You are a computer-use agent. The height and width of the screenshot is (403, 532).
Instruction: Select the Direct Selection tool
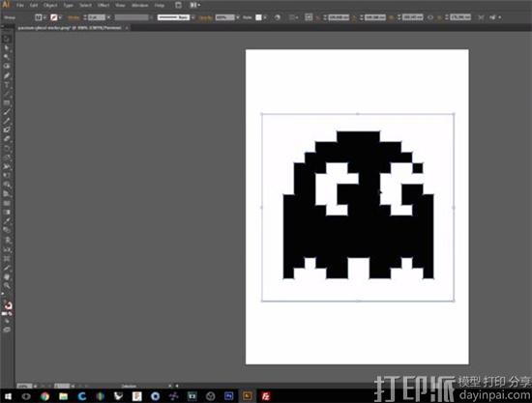click(7, 48)
